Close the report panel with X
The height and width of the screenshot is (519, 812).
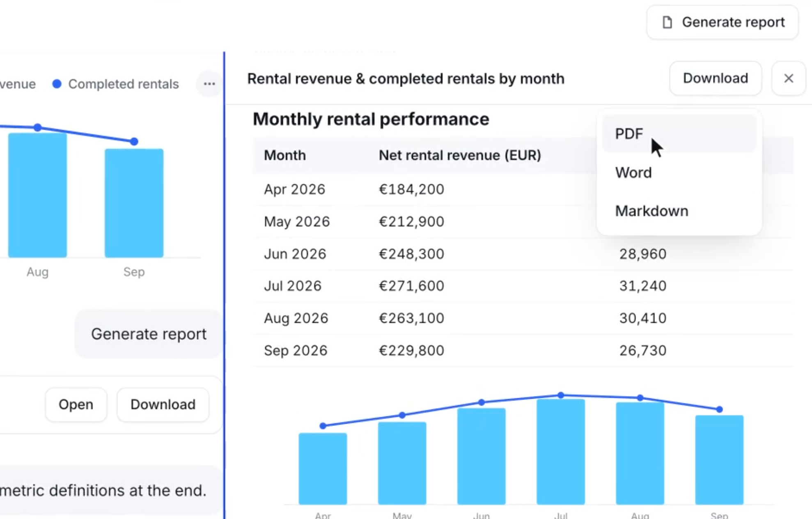coord(789,78)
